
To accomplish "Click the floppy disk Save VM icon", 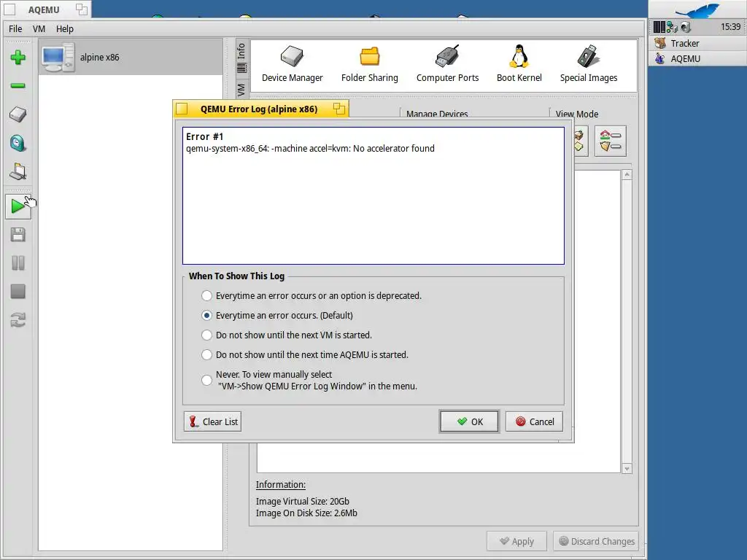I will 18,234.
